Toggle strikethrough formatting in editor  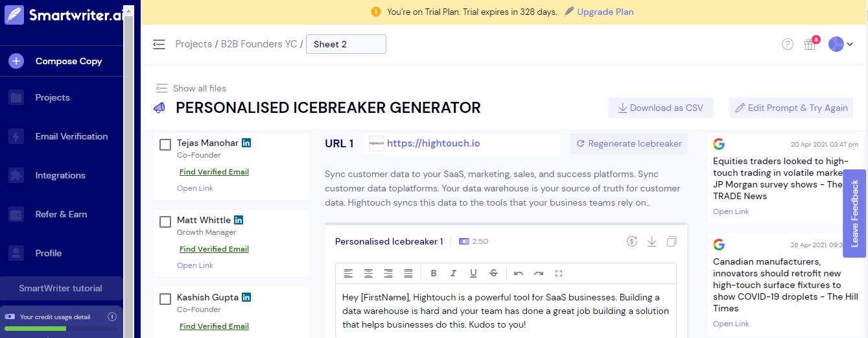493,273
